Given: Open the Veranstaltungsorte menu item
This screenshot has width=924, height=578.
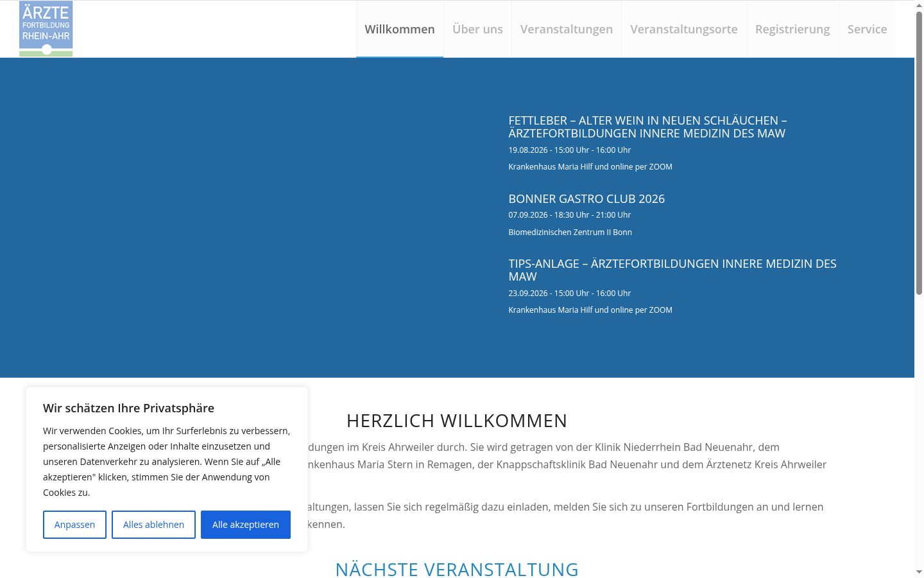Looking at the screenshot, I should [684, 29].
